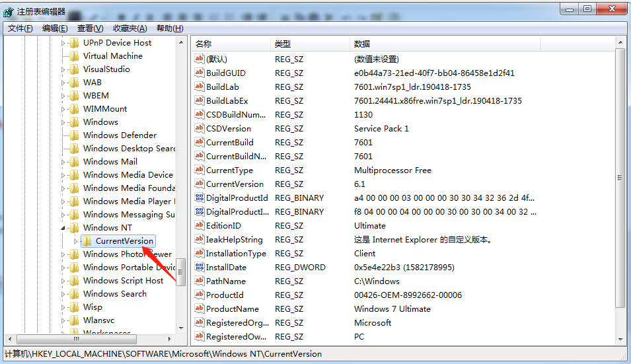
Task: Click the folder icon beside Virtual Machine
Action: pos(75,56)
